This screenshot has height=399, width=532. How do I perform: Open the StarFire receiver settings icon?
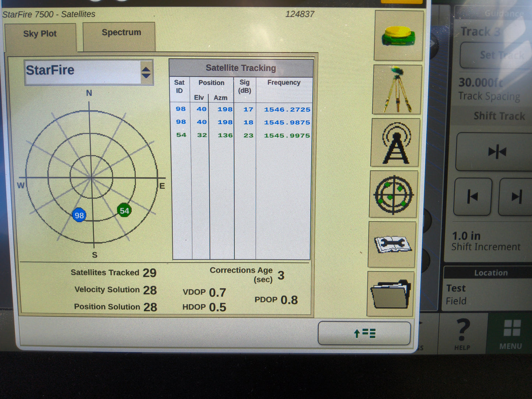[398, 36]
